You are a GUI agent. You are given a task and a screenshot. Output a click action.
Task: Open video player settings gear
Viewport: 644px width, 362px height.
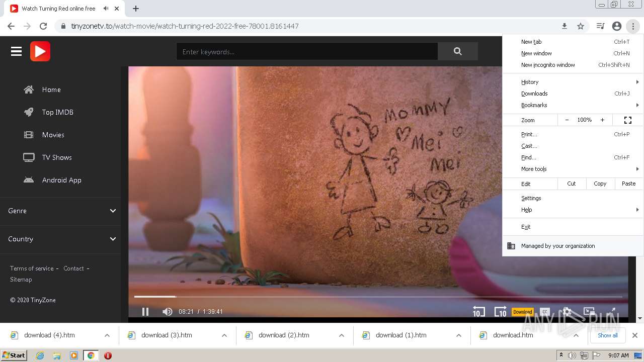(567, 312)
